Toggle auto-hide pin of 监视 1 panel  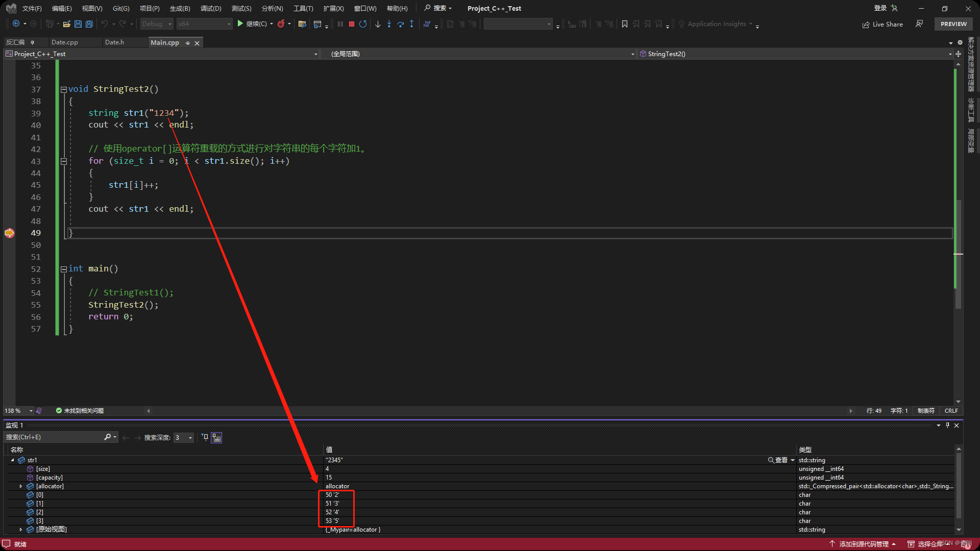pyautogui.click(x=947, y=425)
